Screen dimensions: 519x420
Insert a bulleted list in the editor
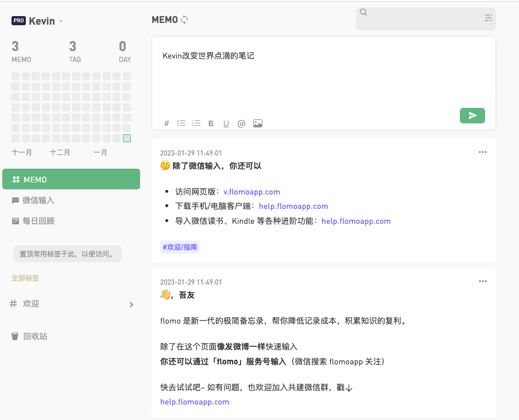tap(181, 123)
